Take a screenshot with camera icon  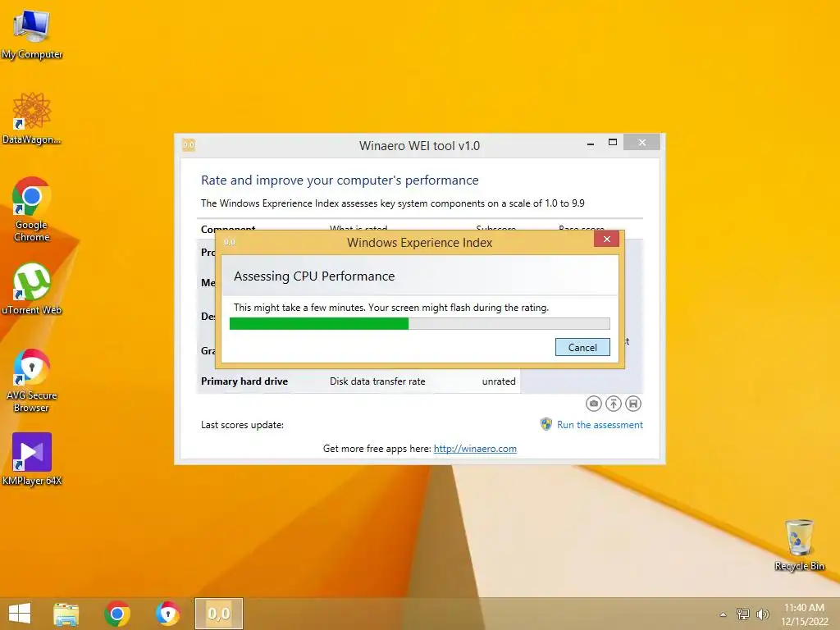594,404
